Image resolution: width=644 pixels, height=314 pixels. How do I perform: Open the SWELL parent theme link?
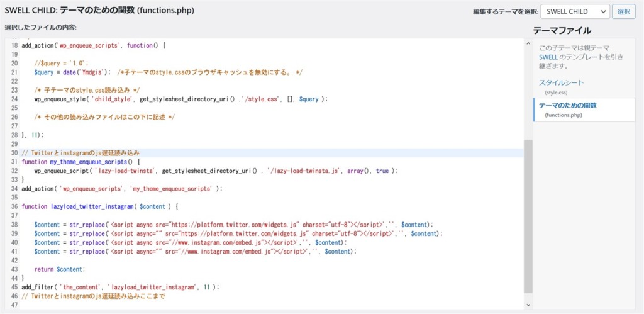click(x=548, y=57)
